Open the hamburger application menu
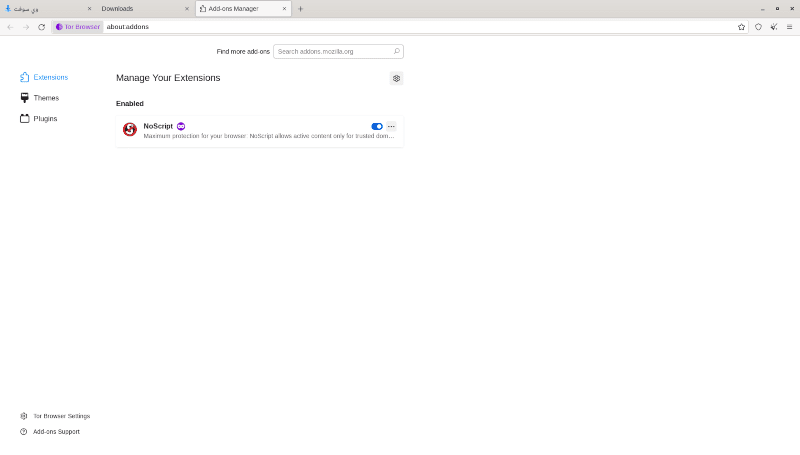 [789, 27]
